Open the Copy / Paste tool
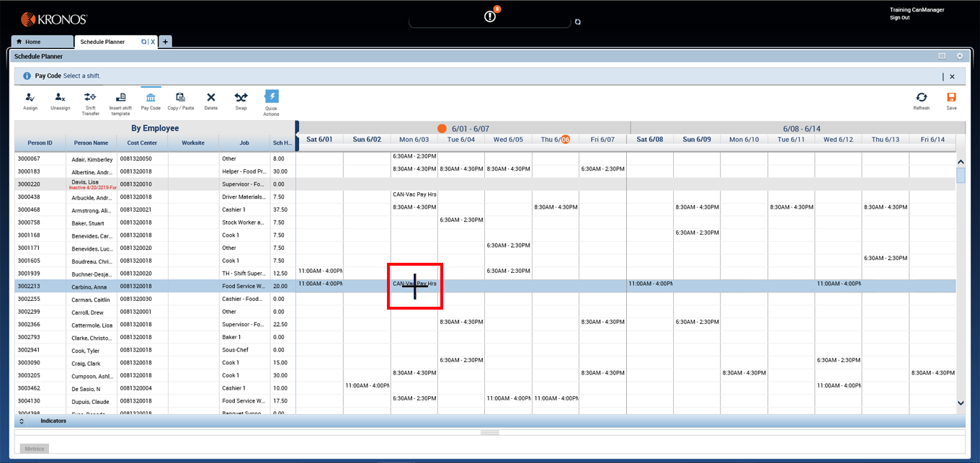The image size is (980, 463). [180, 97]
